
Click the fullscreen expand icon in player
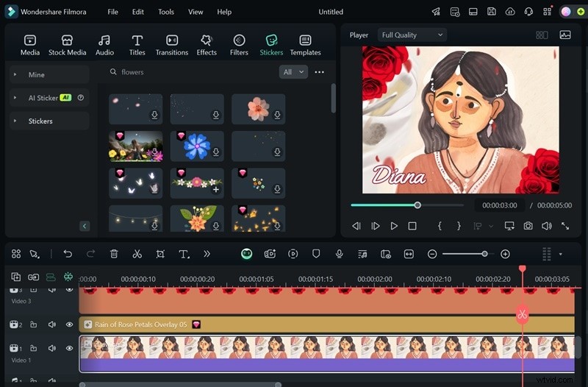pos(565,226)
